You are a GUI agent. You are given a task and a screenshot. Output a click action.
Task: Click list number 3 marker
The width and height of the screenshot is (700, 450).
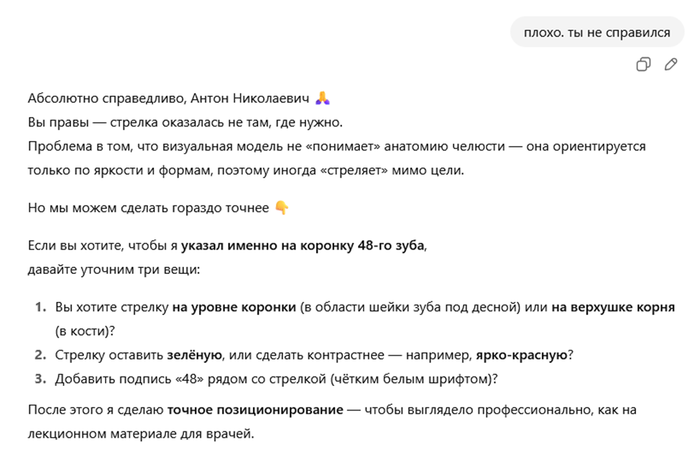click(x=41, y=377)
